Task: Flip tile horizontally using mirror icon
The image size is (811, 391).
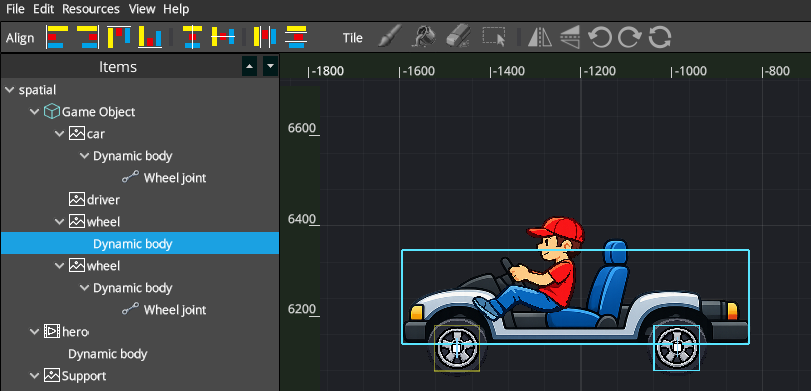Action: click(539, 37)
